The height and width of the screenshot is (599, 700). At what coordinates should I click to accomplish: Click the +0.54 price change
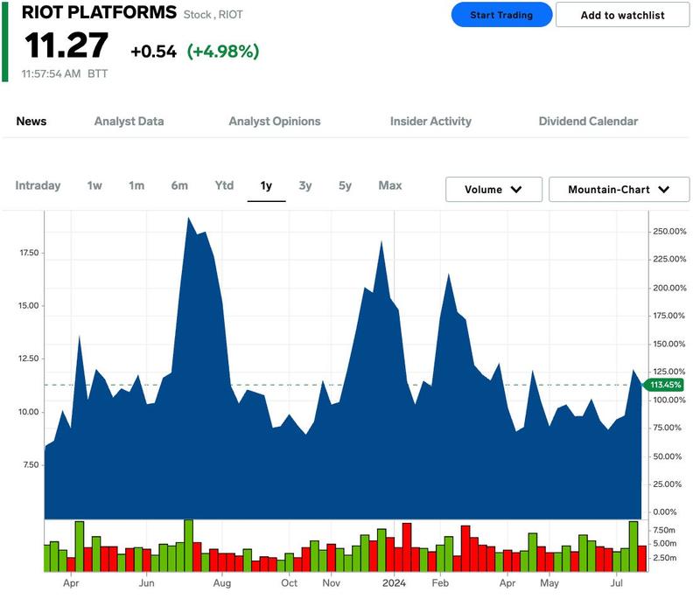(154, 52)
